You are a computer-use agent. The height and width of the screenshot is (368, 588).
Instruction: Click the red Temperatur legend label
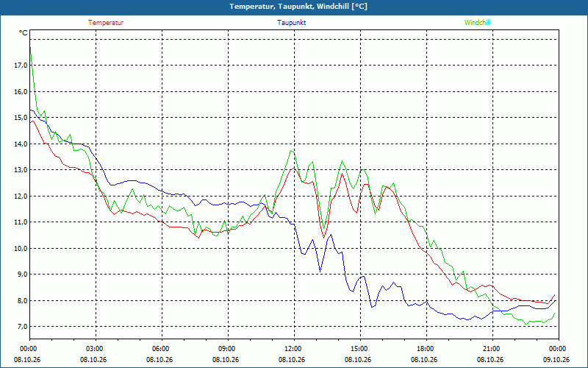point(106,23)
